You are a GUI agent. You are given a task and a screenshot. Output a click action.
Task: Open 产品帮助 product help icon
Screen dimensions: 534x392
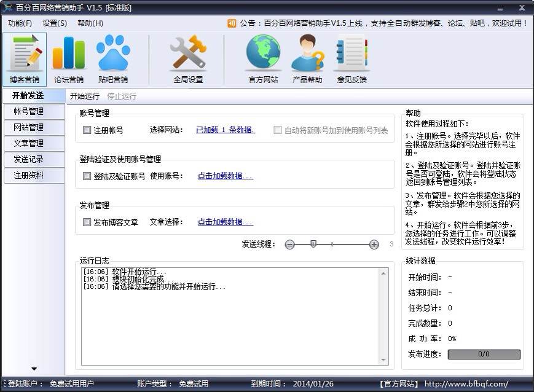tap(307, 59)
